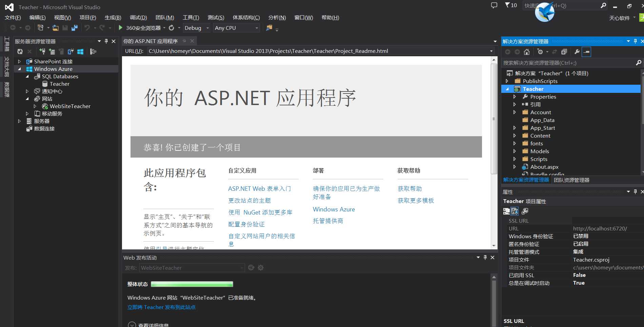Click Connect to Database icon in Server Explorer

click(x=42, y=52)
